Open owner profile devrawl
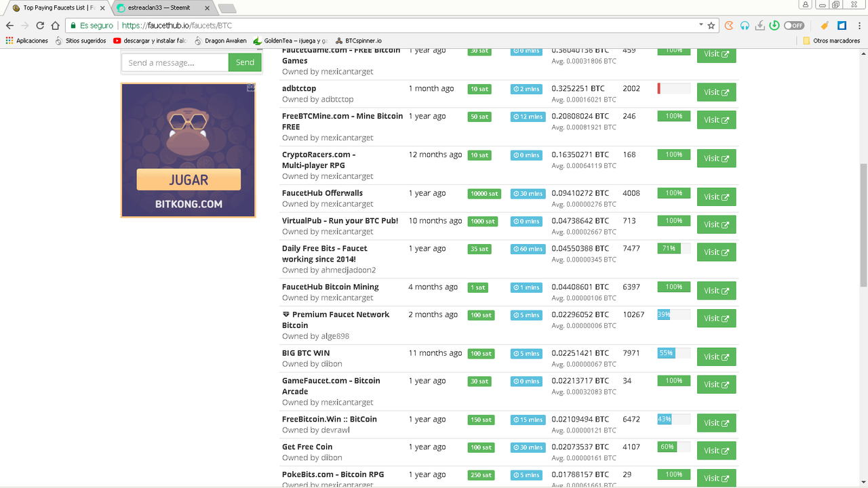 (x=335, y=430)
